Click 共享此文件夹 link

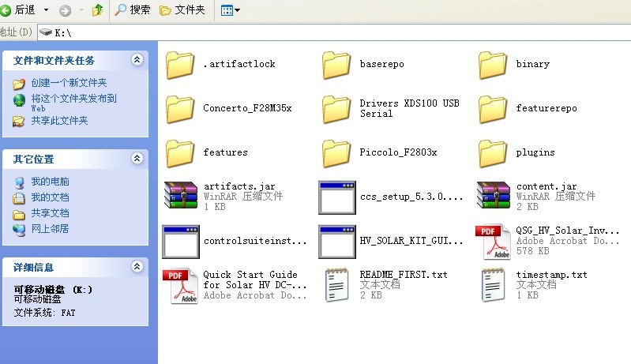point(59,121)
